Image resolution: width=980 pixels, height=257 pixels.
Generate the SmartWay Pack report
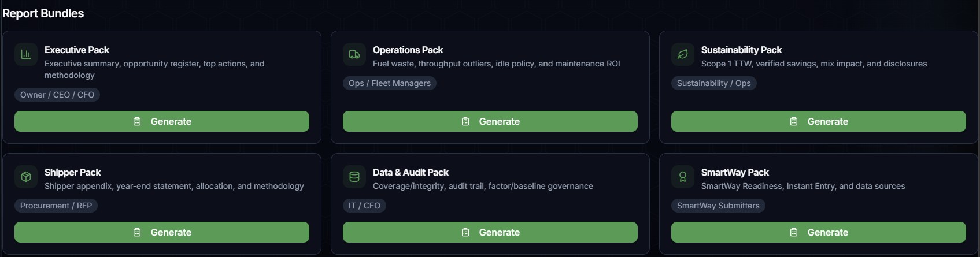tap(819, 232)
